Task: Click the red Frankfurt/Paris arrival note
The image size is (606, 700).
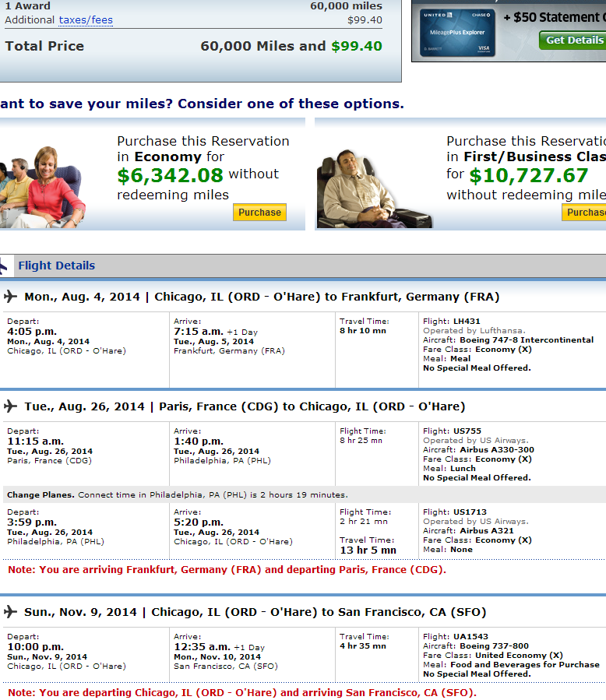Action: (227, 570)
